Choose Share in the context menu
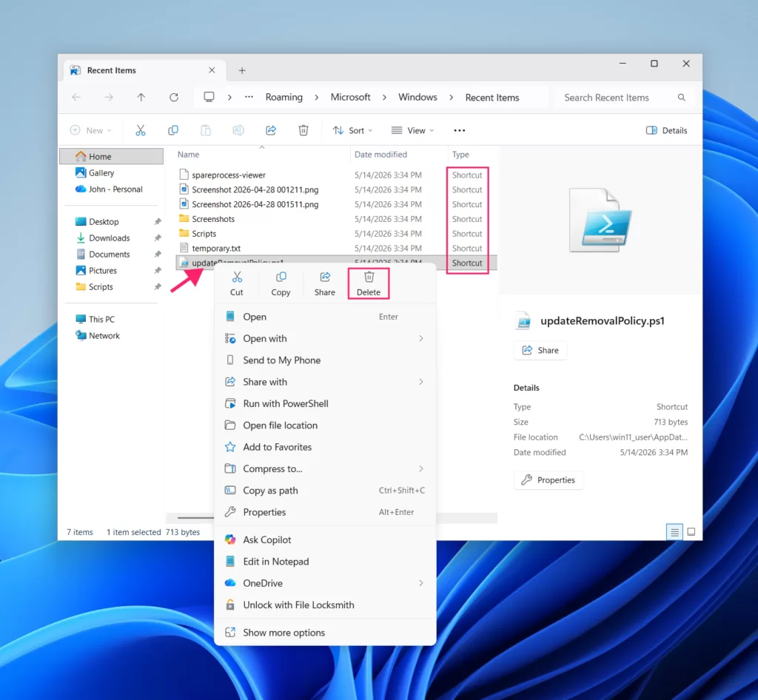Image resolution: width=758 pixels, height=700 pixels. [324, 283]
